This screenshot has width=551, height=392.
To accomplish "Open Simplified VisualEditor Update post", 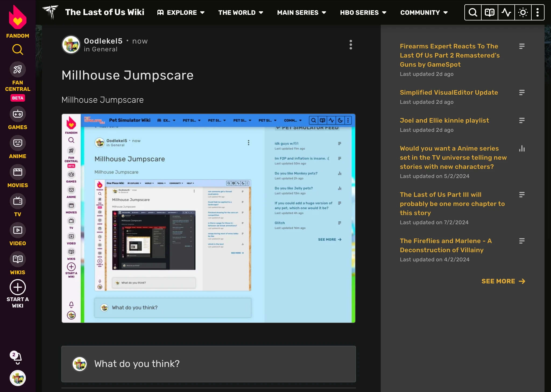I will click(x=448, y=92).
